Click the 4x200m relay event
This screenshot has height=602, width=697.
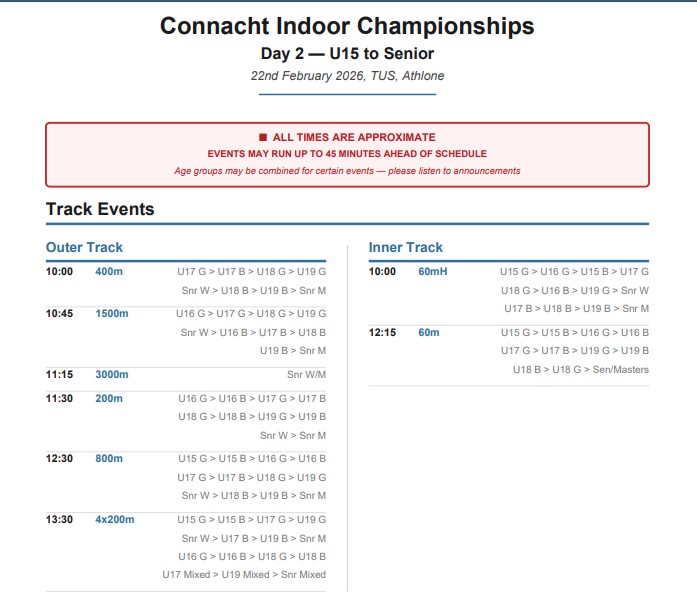[114, 519]
